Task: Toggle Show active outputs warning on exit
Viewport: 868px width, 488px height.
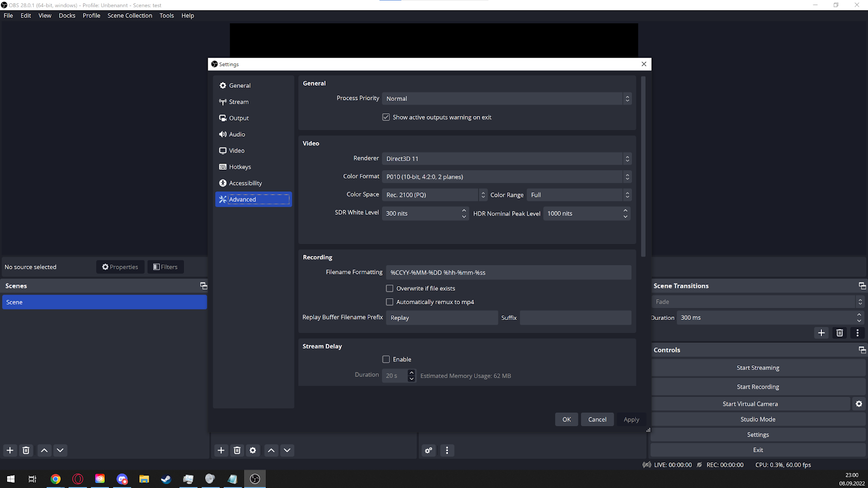Action: [x=386, y=117]
